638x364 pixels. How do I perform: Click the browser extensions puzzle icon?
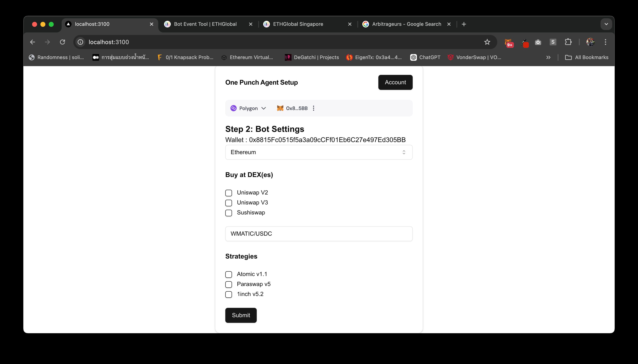[568, 42]
